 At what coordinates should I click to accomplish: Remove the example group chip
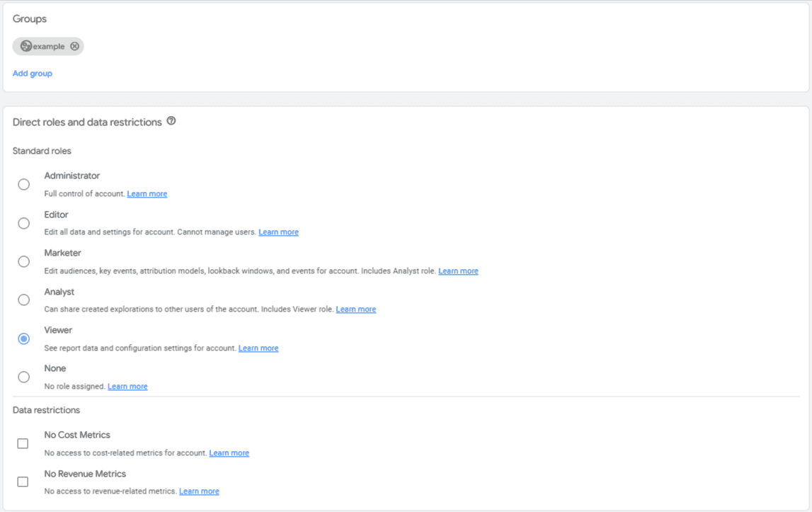coord(74,47)
